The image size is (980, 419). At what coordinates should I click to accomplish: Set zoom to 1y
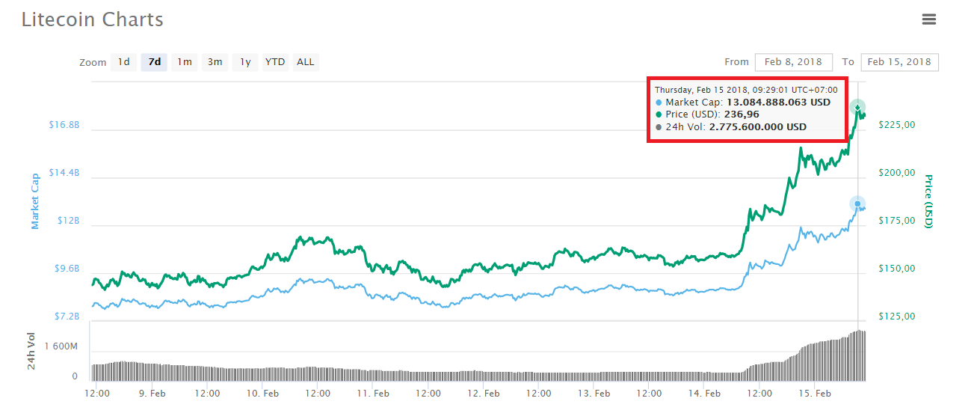click(x=245, y=62)
